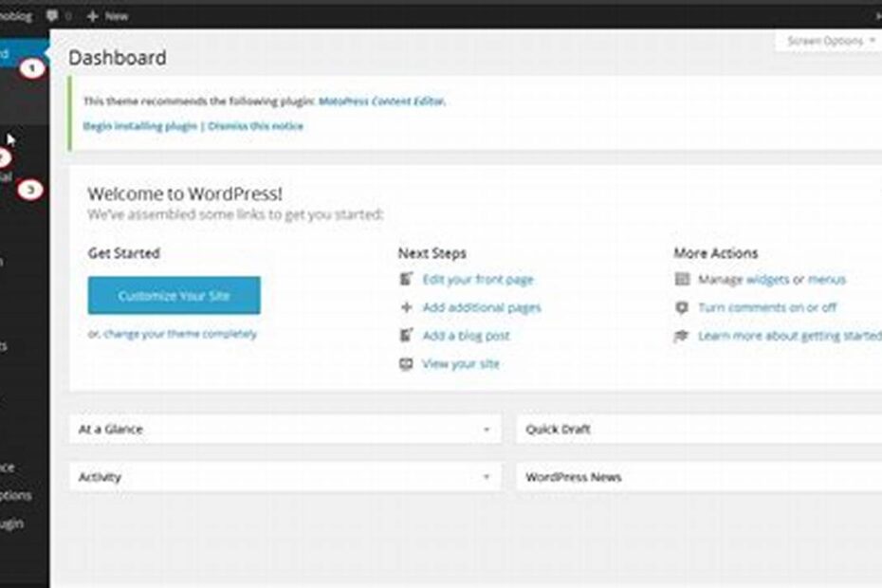Click the Activity panel title
The height and width of the screenshot is (588, 882).
100,477
